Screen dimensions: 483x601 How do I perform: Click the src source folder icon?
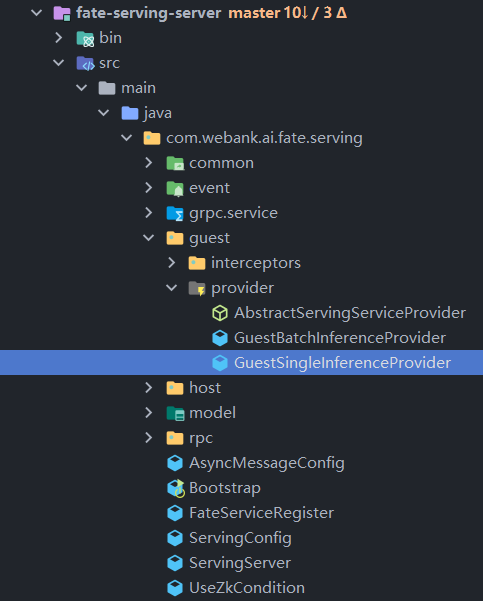coord(85,64)
